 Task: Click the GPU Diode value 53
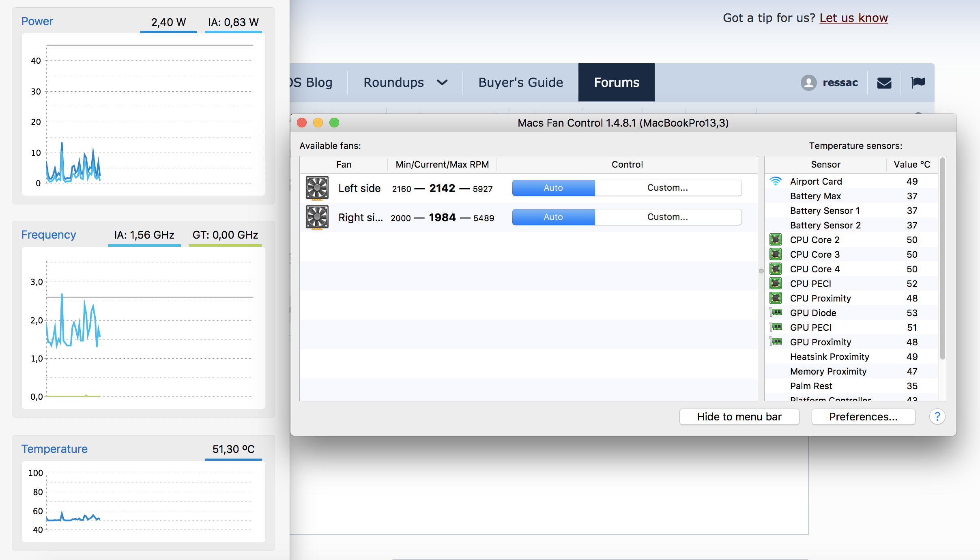[x=912, y=313]
